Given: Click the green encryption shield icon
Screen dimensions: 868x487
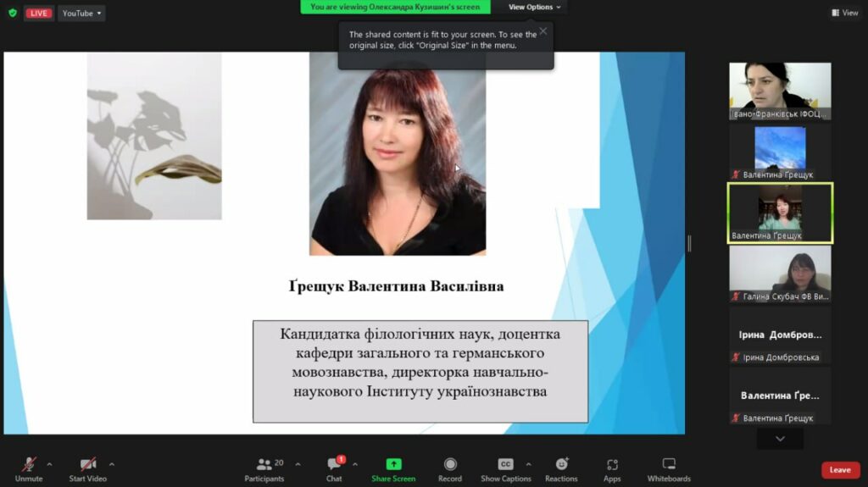Looking at the screenshot, I should 12,13.
